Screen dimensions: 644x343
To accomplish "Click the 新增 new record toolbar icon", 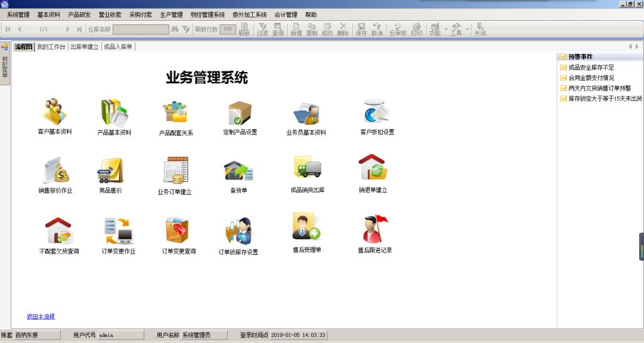I will tap(296, 30).
